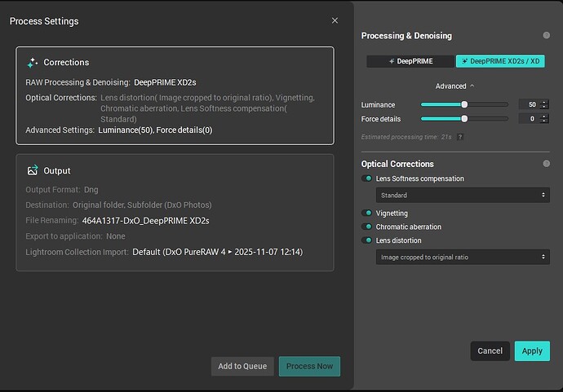Image resolution: width=563 pixels, height=392 pixels.
Task: Click Destination Original folder line
Action: (x=118, y=205)
